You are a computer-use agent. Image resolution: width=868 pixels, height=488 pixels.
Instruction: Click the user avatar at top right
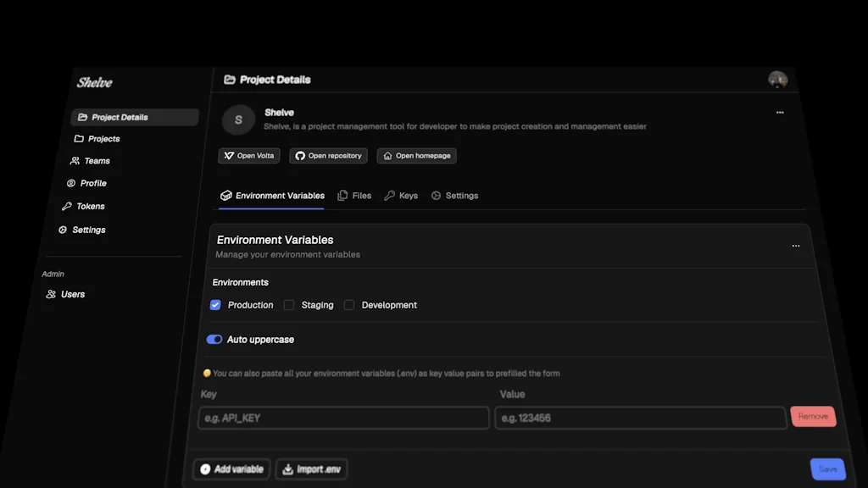(x=777, y=79)
